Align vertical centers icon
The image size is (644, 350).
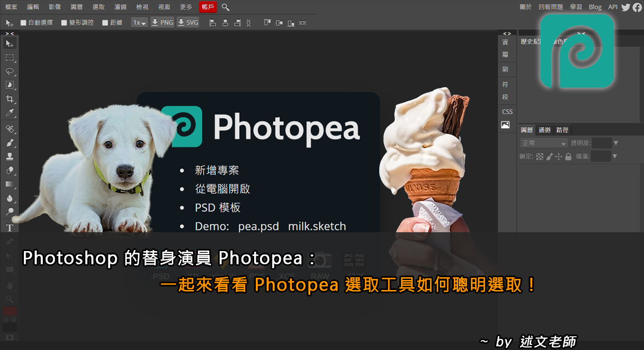(x=279, y=23)
